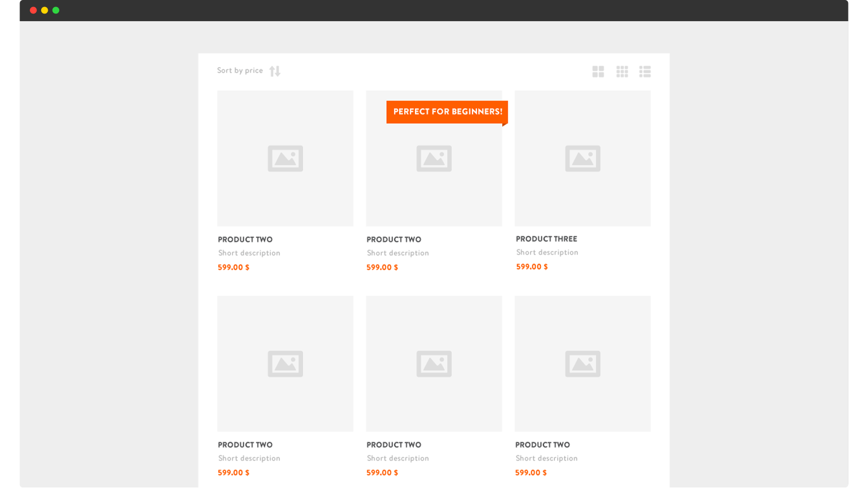
Task: Switch to list view layout
Action: [644, 72]
